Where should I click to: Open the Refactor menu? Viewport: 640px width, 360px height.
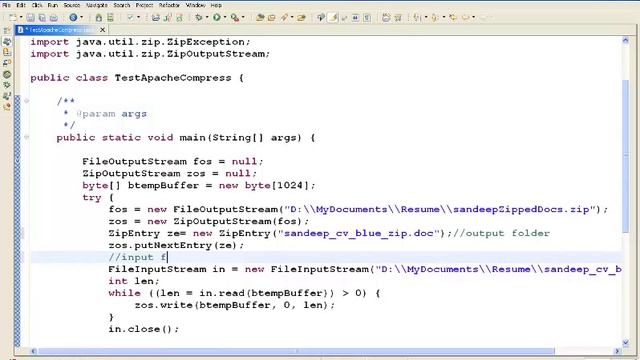[169, 5]
